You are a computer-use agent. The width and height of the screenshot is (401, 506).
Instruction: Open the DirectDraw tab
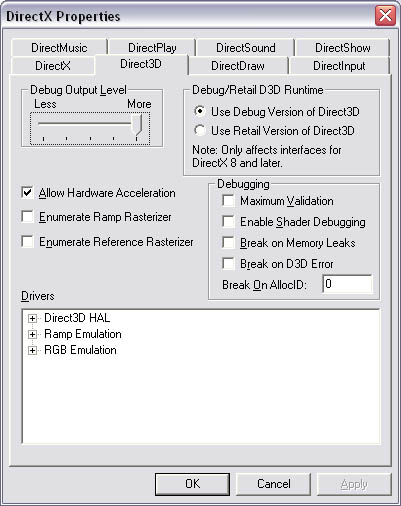pyautogui.click(x=238, y=66)
